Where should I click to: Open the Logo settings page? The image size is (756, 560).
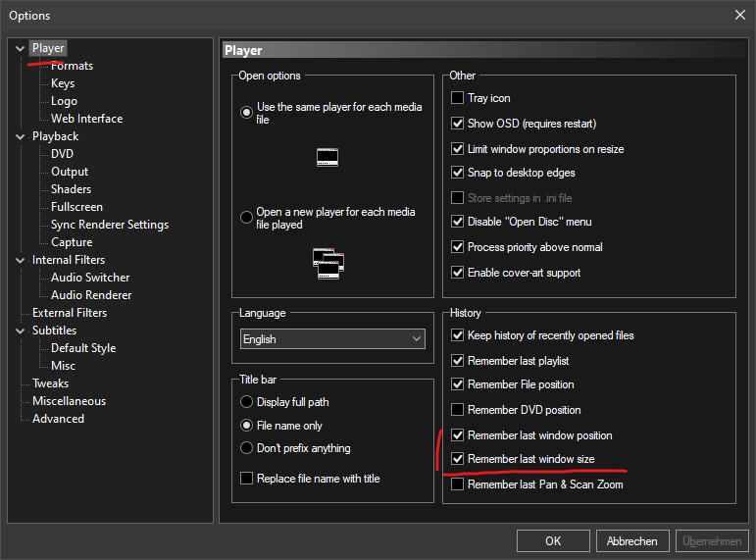64,101
